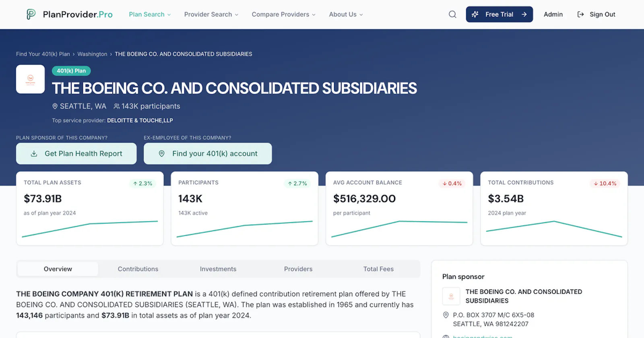Click the Boeing company logo thumbnail in header
This screenshot has width=644, height=338.
[30, 79]
